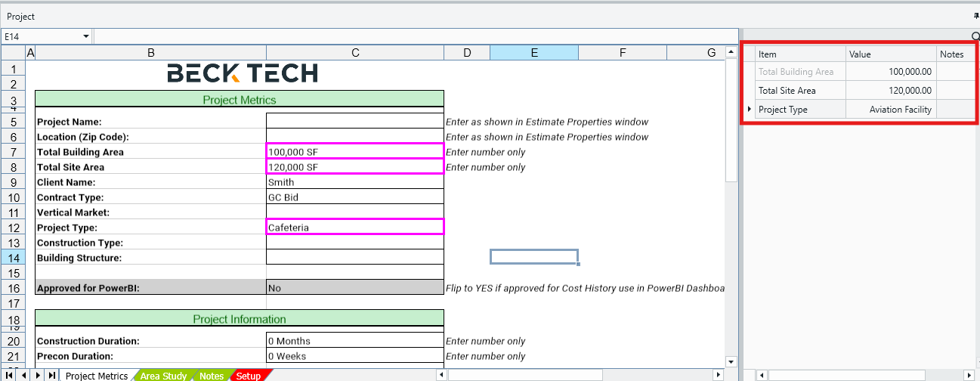Select column E header
The image size is (980, 381).
tap(533, 52)
